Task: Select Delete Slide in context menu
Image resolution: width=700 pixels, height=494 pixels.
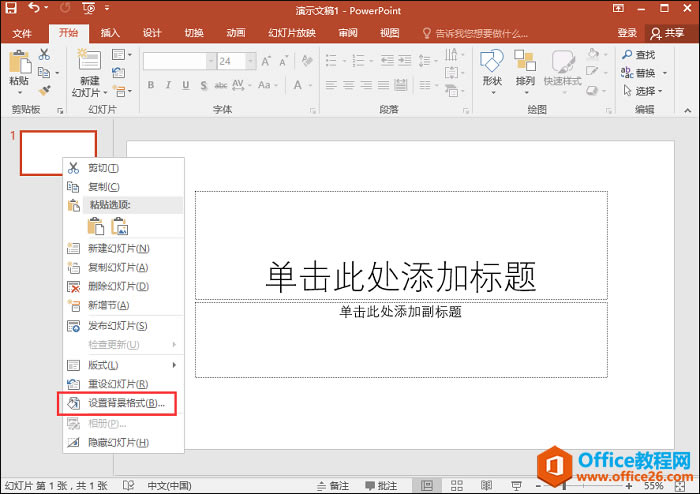Action: tap(123, 286)
